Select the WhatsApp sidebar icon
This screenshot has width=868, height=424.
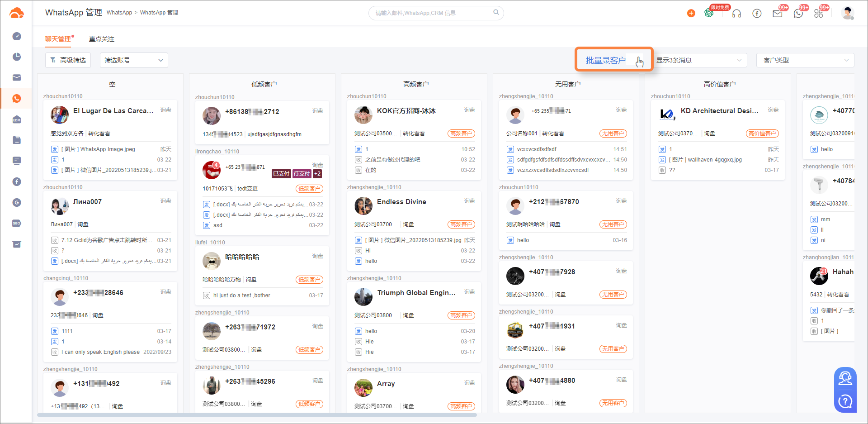point(17,98)
